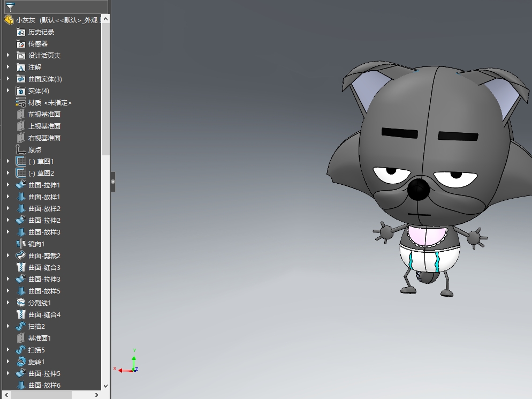Select the 右视基准面 plane icon

pos(21,138)
